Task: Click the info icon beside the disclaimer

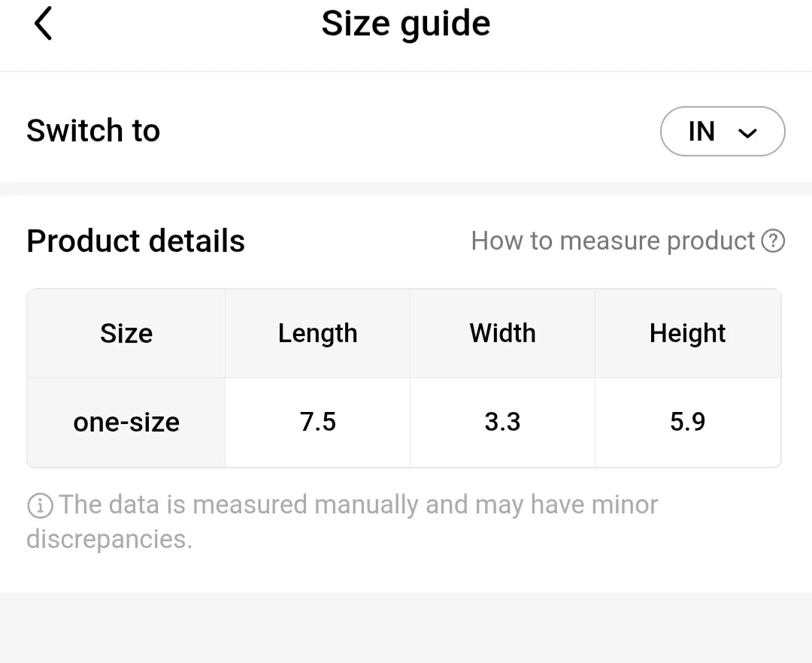Action: pyautogui.click(x=40, y=506)
